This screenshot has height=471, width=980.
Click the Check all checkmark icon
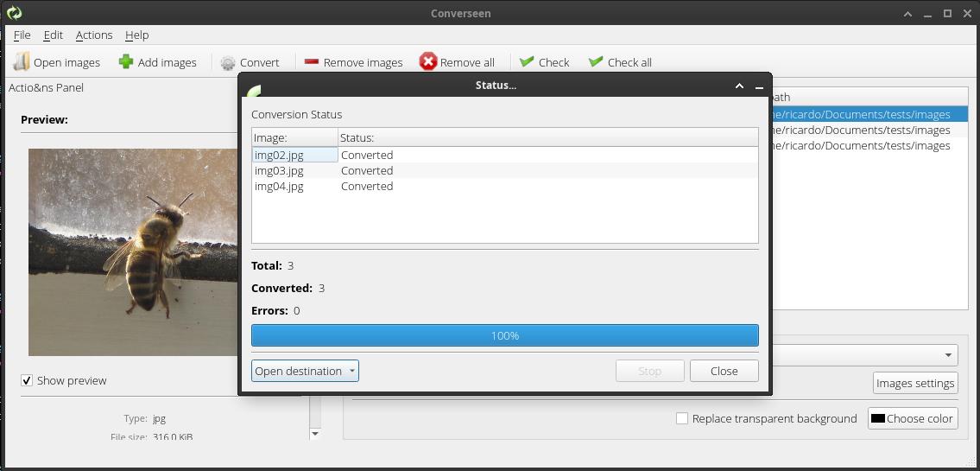[596, 62]
